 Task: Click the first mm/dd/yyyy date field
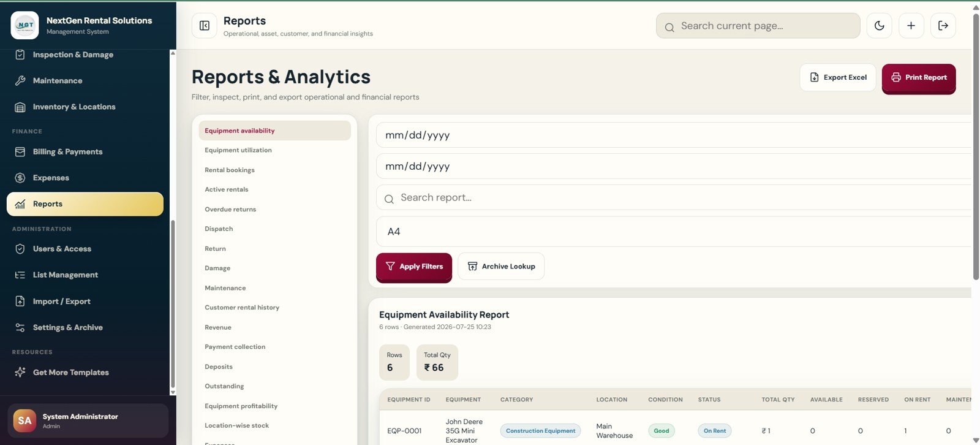pos(674,135)
